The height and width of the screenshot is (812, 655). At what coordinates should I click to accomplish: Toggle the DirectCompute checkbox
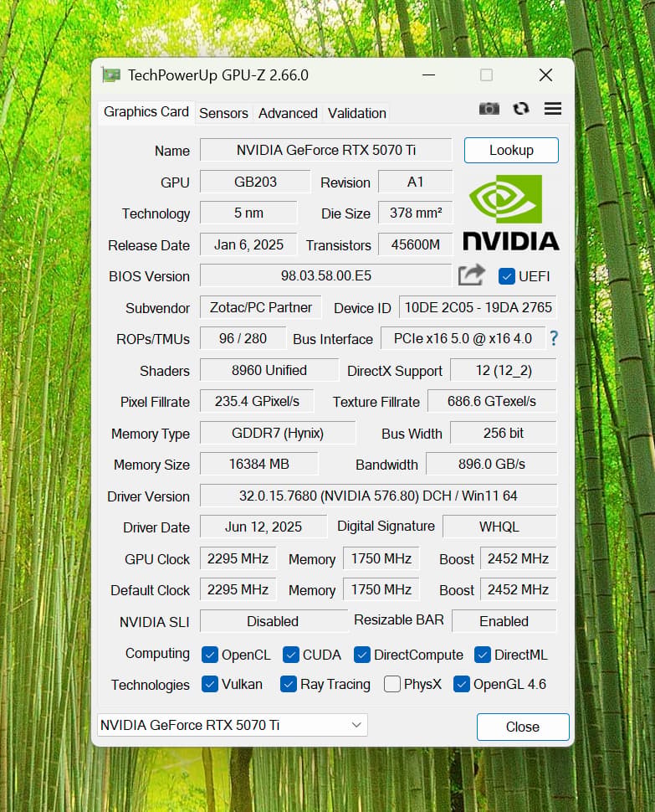coord(362,655)
